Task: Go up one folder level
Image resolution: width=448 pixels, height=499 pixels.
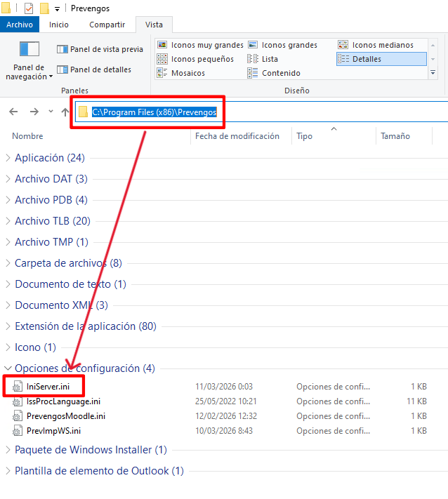Action: (65, 112)
